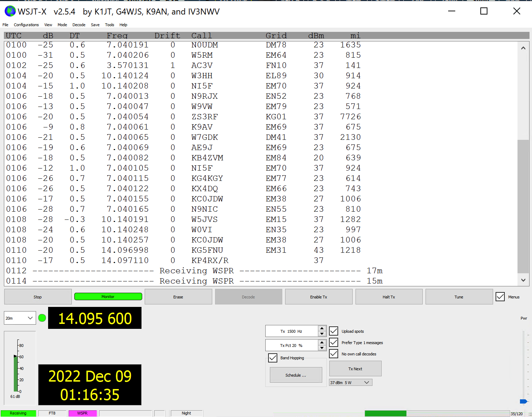The height and width of the screenshot is (417, 532).
Task: Click the KB4ZVM callsign entry
Action: (x=207, y=158)
